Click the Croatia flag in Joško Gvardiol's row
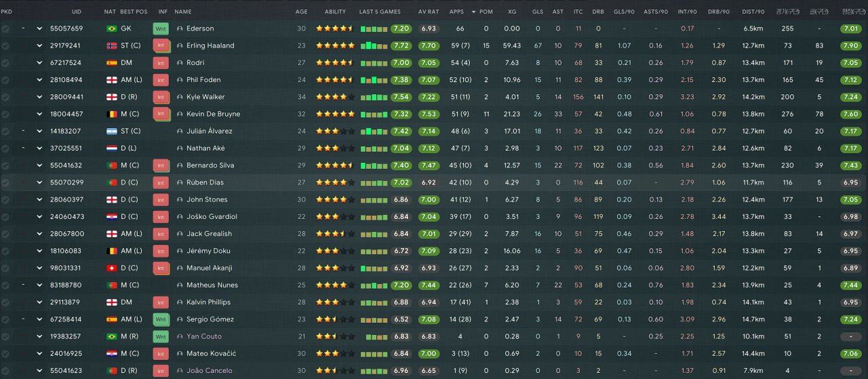 [111, 217]
